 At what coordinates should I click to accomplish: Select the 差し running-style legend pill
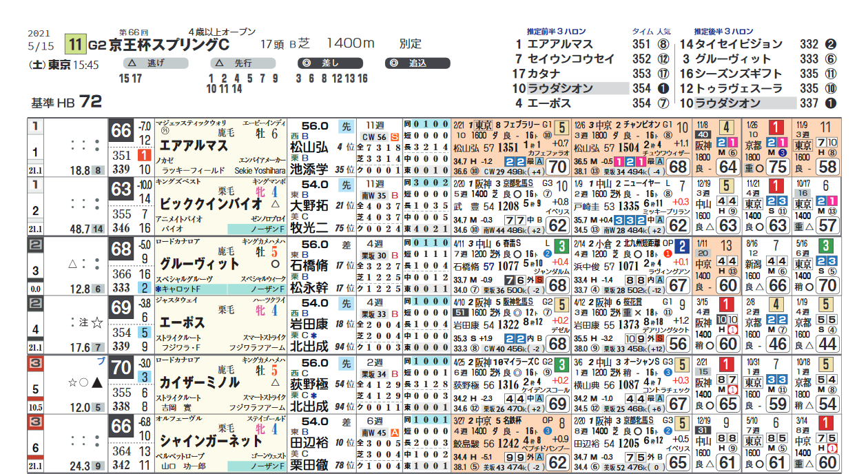(330, 63)
